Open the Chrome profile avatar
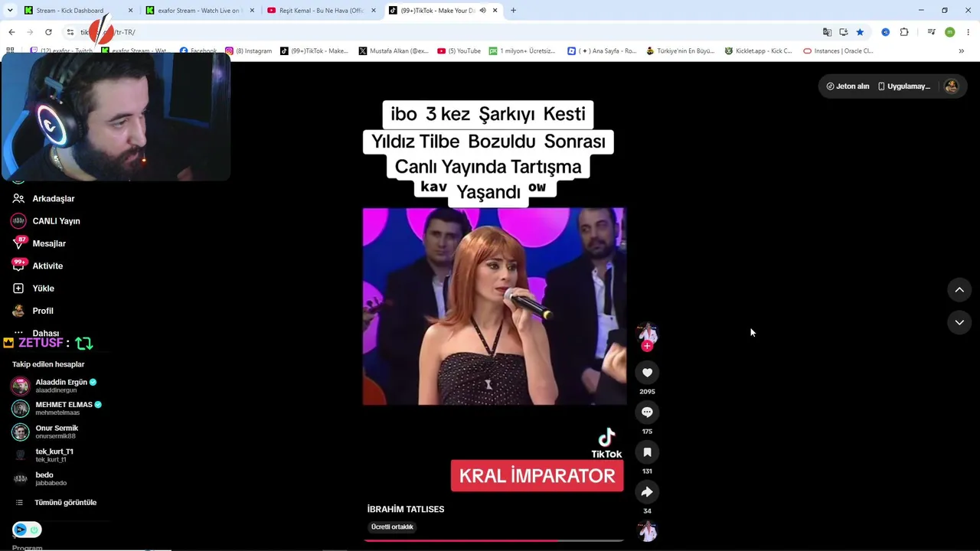Screen dimensions: 980x551 pyautogui.click(x=949, y=32)
